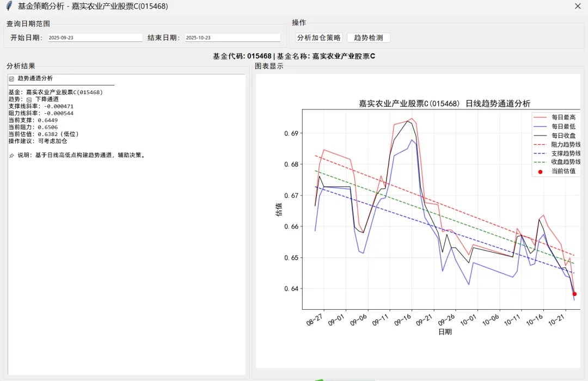Click the 估值 y-axis title
Viewport: 588px width, 381px height.
coord(279,210)
